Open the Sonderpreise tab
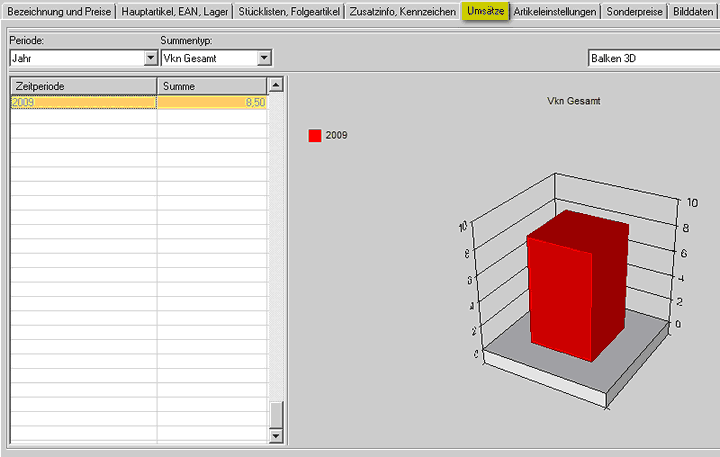The width and height of the screenshot is (720, 457). 635,11
